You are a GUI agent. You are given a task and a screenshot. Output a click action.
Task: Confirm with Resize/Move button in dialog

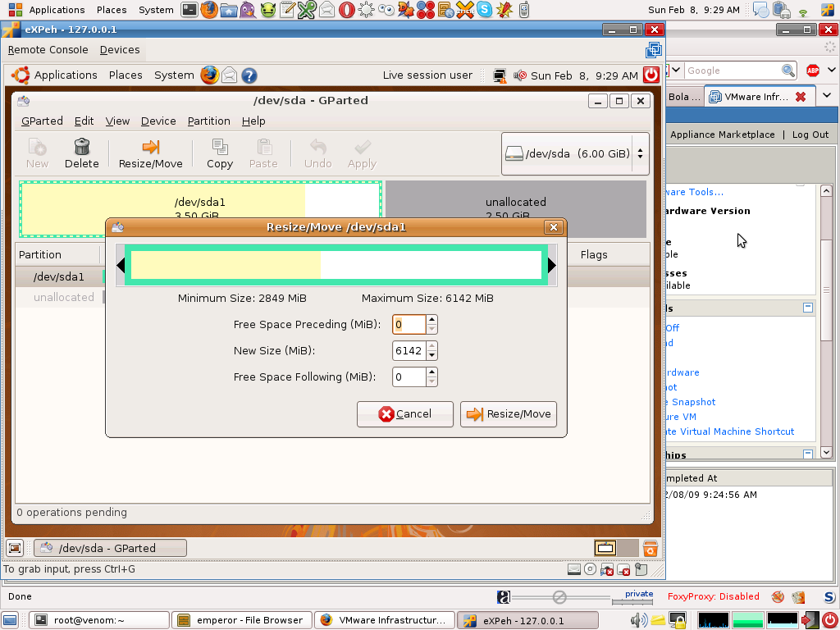coord(509,414)
